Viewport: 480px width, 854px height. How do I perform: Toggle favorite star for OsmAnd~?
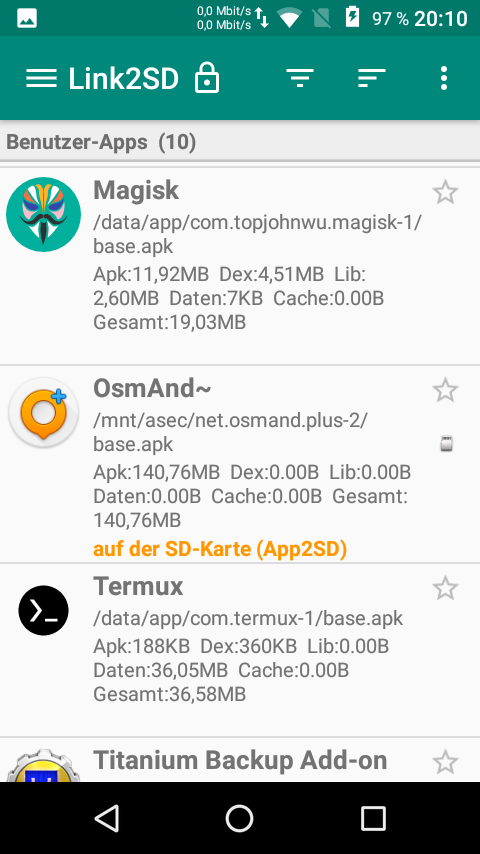coord(445,390)
